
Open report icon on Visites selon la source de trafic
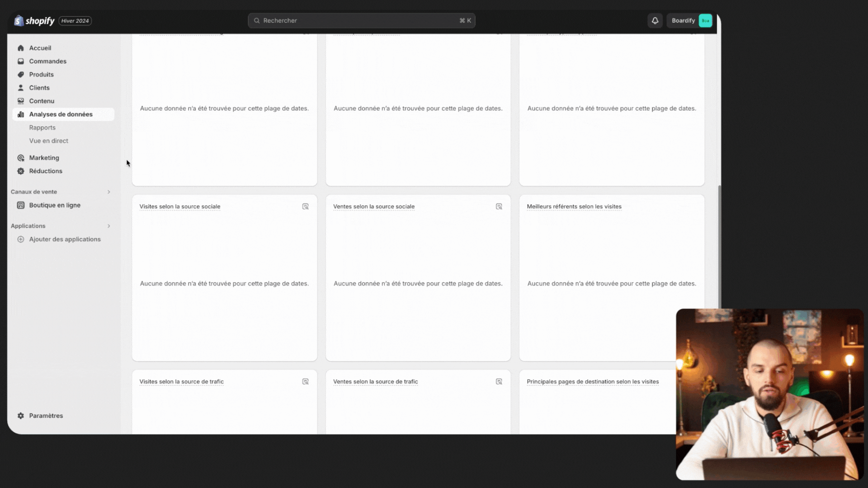point(305,382)
